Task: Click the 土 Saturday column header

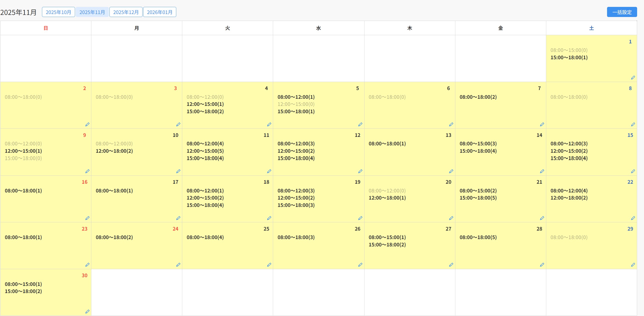Action: (x=591, y=28)
